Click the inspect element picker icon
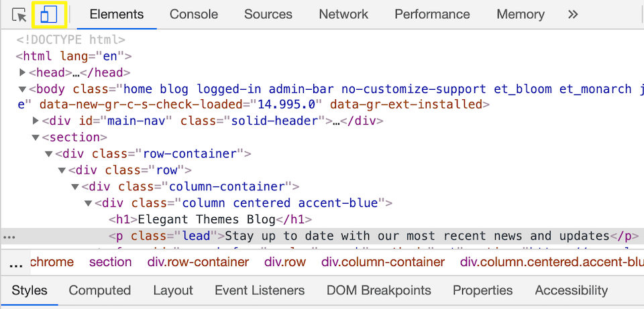The height and width of the screenshot is (309, 644). (x=19, y=14)
